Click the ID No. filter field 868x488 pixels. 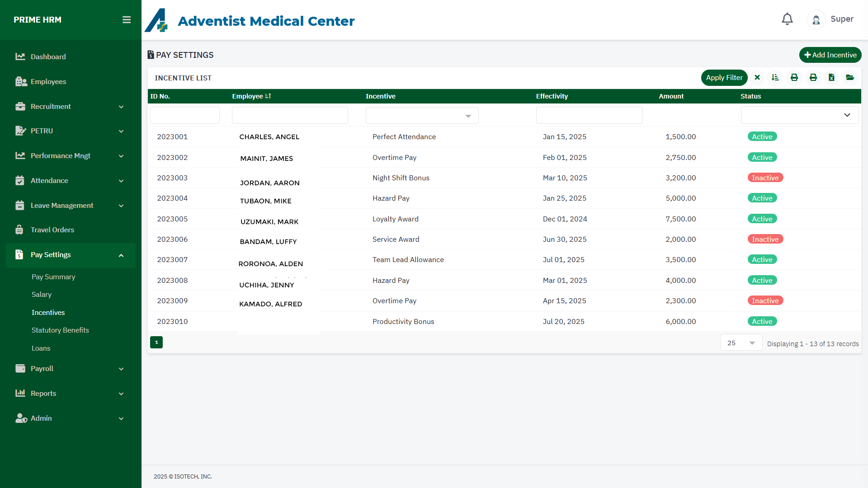coord(185,115)
